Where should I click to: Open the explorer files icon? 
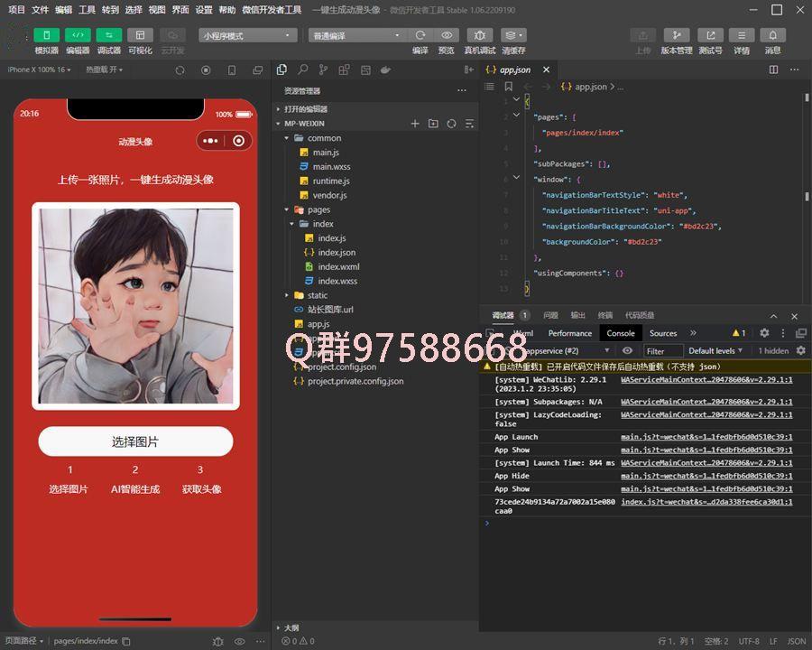tap(281, 70)
